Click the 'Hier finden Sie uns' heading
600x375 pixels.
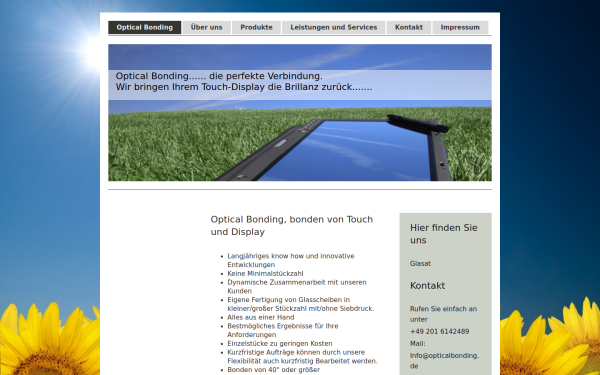[443, 234]
